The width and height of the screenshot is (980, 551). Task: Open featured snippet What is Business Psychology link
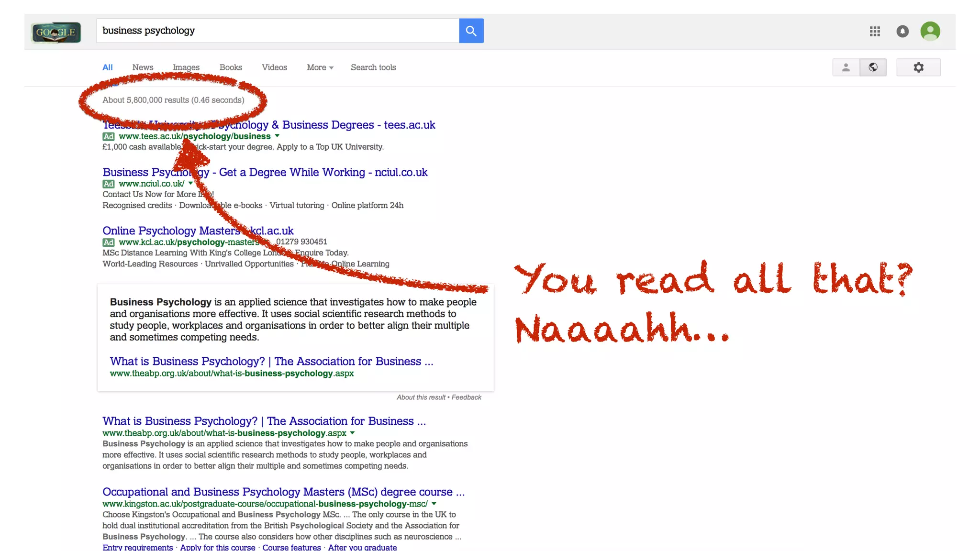point(271,361)
